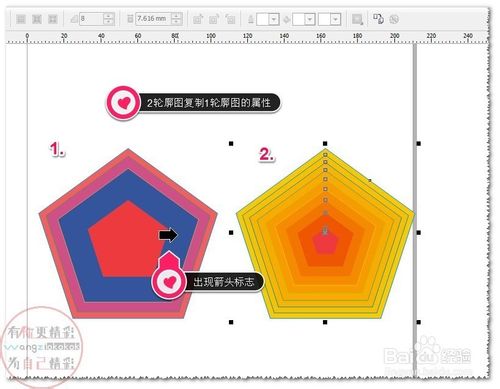
Task: Select the Inside Contour button
Action: [x=37, y=19]
